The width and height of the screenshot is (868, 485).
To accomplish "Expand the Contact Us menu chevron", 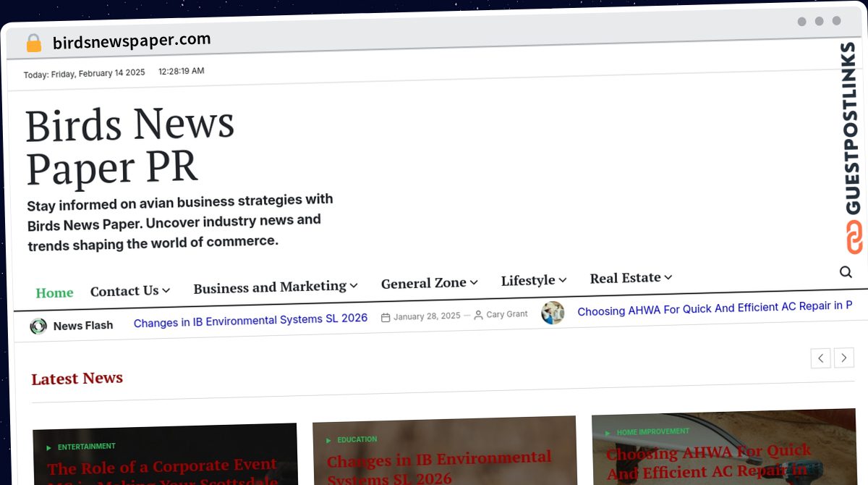I will 166,290.
